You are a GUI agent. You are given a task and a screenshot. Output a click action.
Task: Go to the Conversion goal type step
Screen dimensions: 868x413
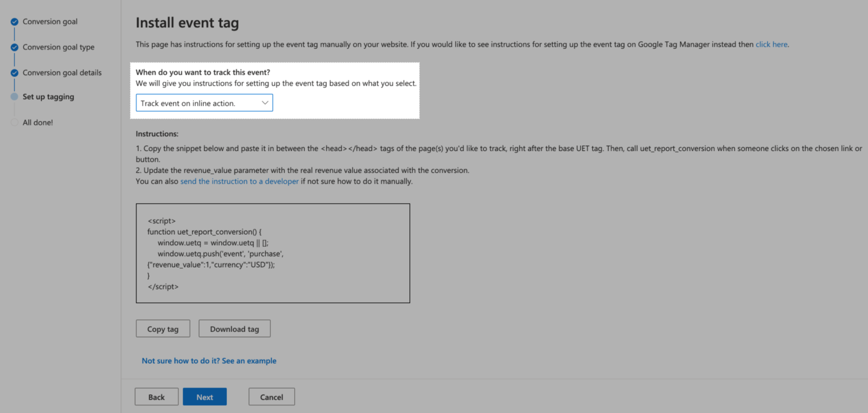[x=59, y=47]
